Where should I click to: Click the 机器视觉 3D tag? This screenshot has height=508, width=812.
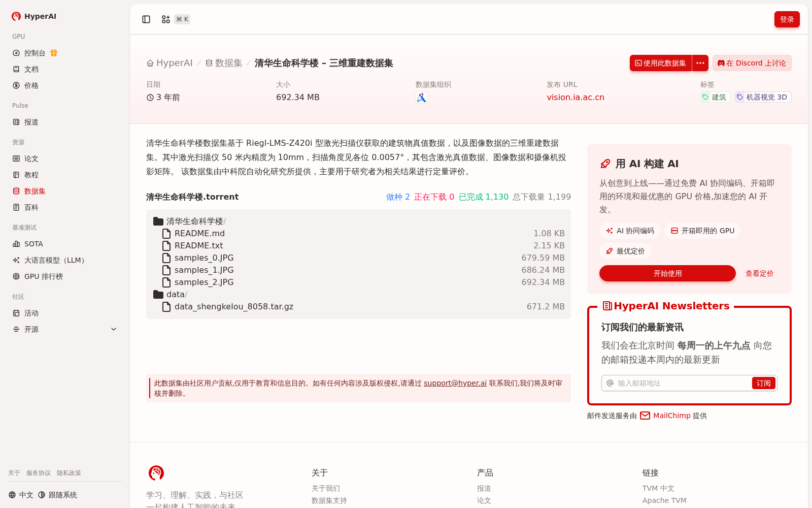(763, 97)
